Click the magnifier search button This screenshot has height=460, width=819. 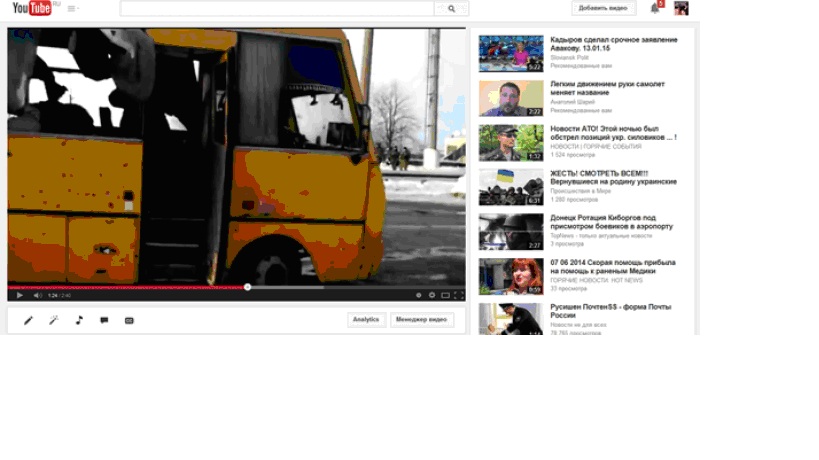click(x=452, y=8)
